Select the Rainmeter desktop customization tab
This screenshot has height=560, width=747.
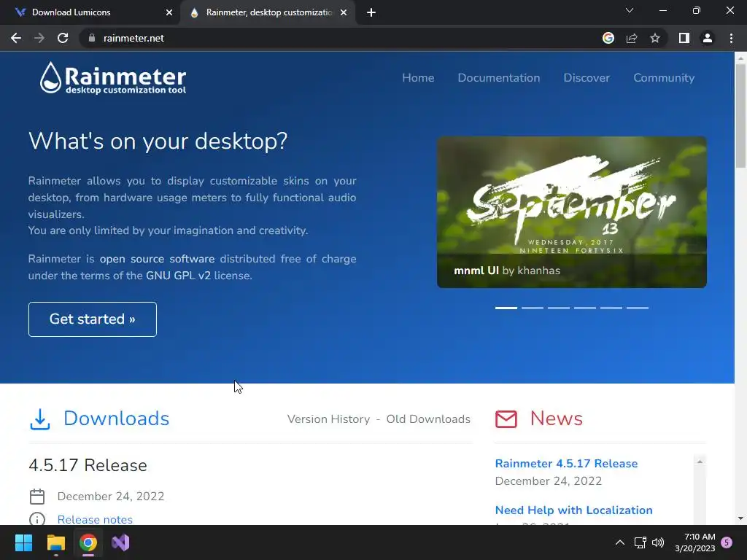pyautogui.click(x=268, y=12)
